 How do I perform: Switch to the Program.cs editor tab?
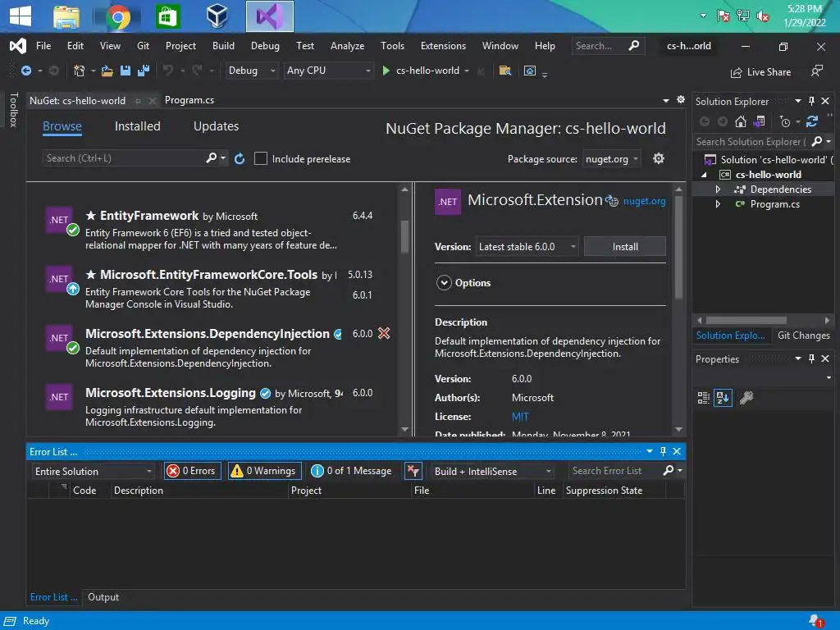coord(189,100)
